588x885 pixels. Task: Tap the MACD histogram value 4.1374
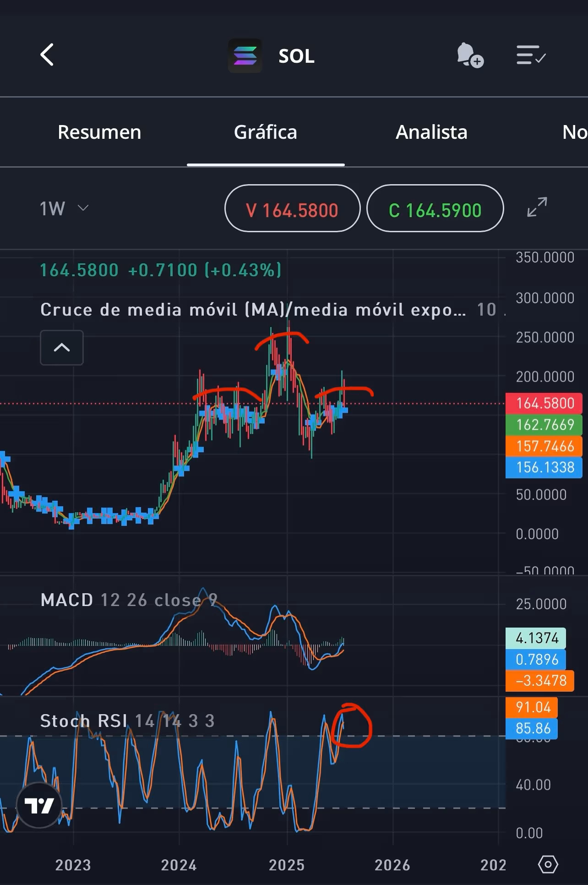[x=536, y=638]
